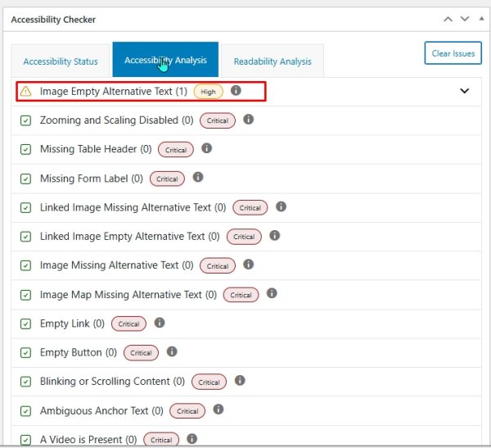Select the Accessibility Analysis tab

165,59
